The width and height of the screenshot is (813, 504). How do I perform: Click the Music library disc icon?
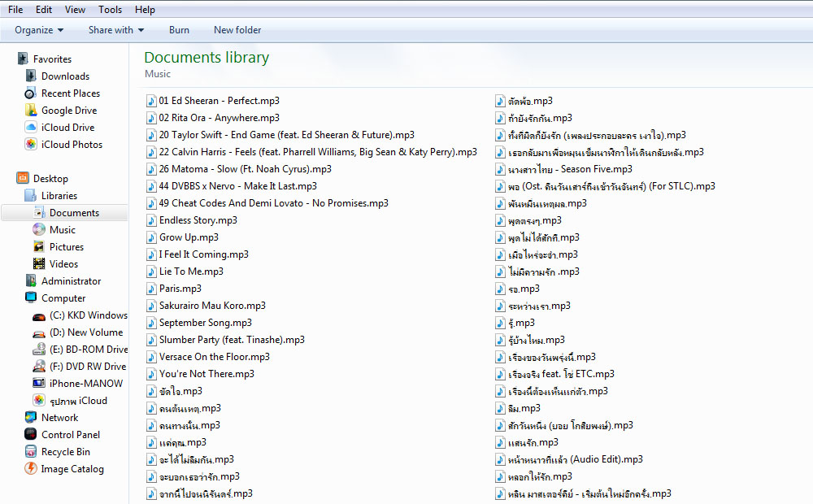tap(39, 230)
